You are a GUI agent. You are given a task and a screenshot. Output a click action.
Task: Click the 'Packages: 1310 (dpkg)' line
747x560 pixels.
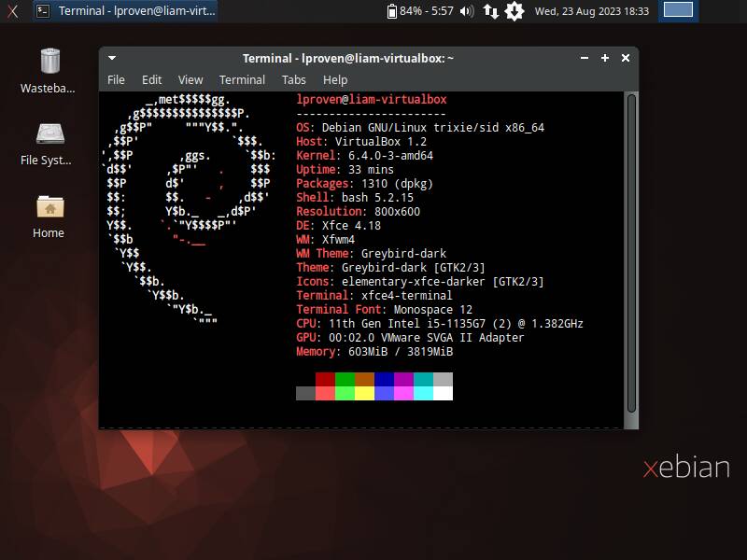(x=365, y=183)
